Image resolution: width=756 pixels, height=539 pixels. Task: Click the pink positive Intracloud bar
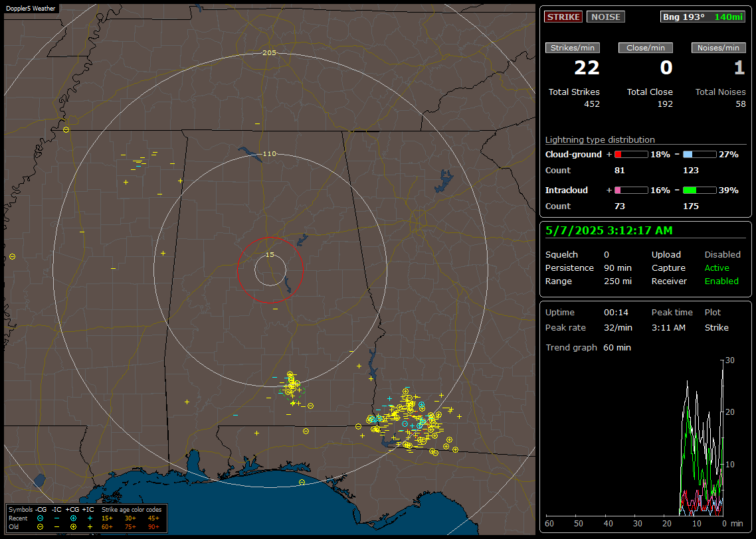[x=631, y=191]
